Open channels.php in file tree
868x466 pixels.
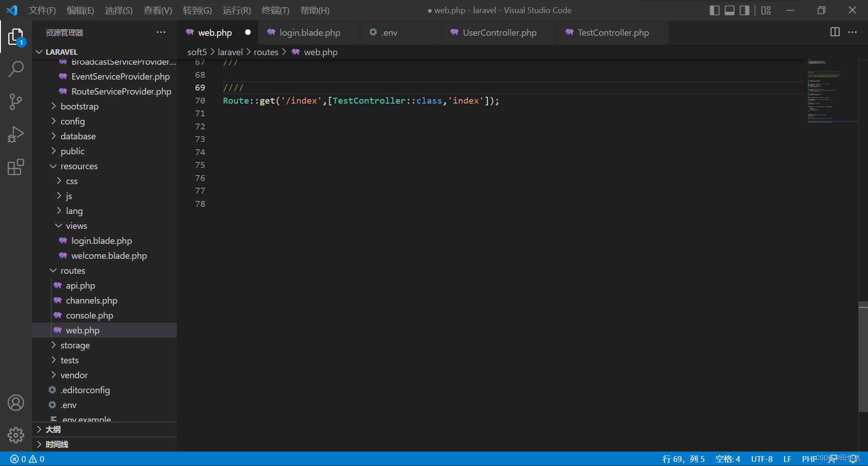point(104,300)
